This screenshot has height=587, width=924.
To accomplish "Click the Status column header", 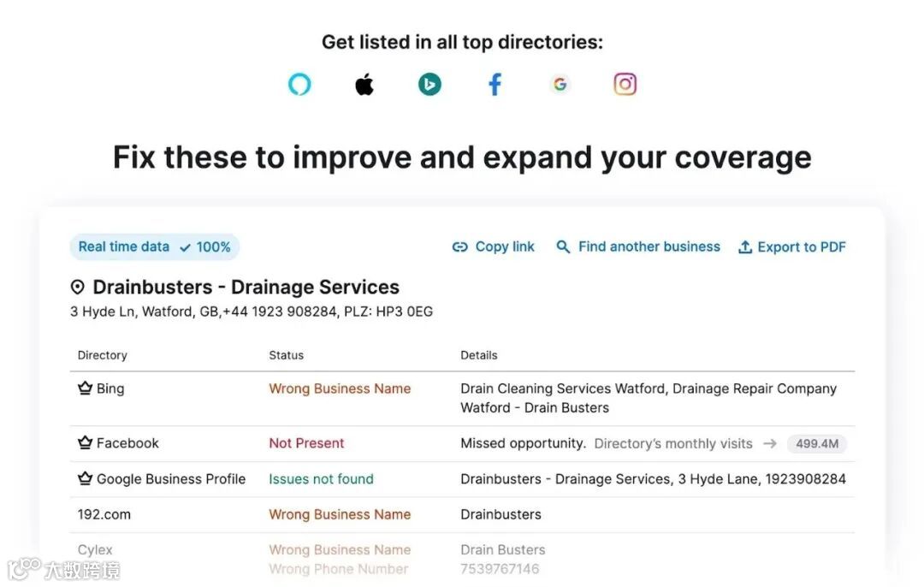I will 286,355.
